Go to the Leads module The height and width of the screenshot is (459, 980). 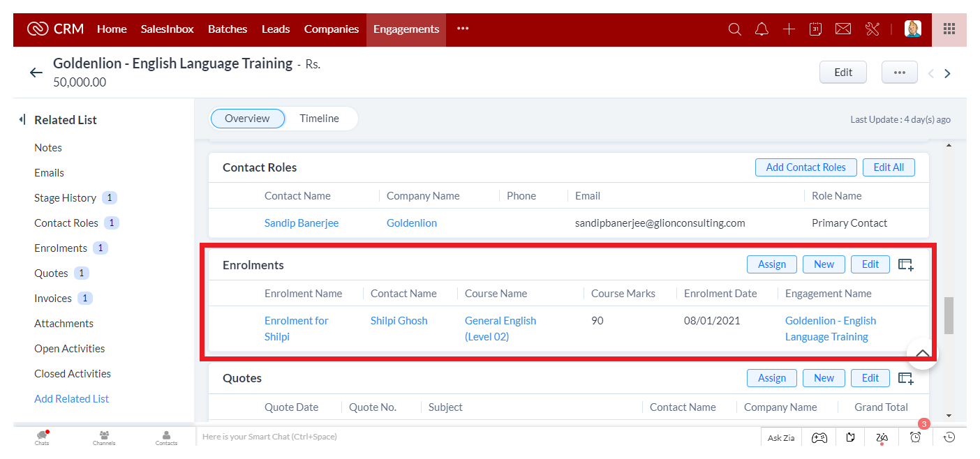[x=276, y=29]
